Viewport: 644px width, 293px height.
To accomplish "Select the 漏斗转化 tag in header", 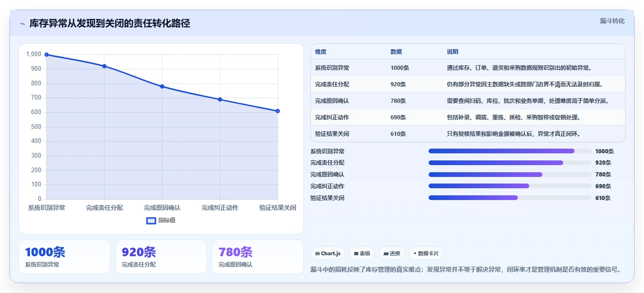I will (x=612, y=21).
